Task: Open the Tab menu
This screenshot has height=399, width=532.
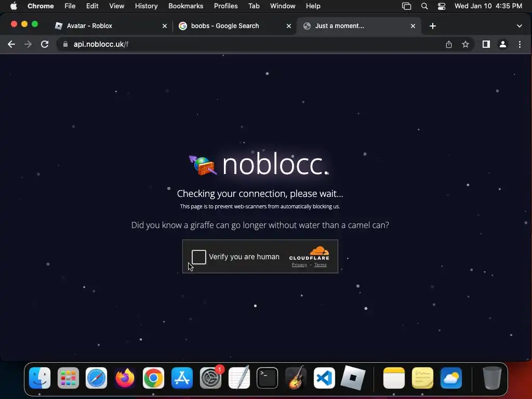Action: pyautogui.click(x=254, y=6)
